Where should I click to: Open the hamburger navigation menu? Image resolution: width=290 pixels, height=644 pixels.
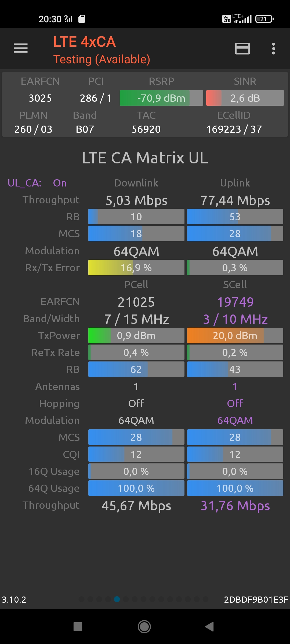tap(21, 48)
